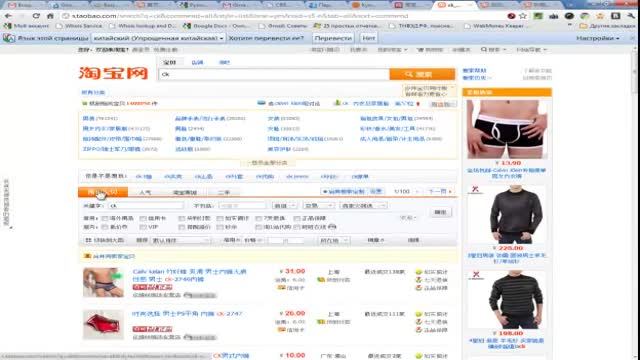Open the first product thumbnail image
The height and width of the screenshot is (360, 640).
point(103,282)
